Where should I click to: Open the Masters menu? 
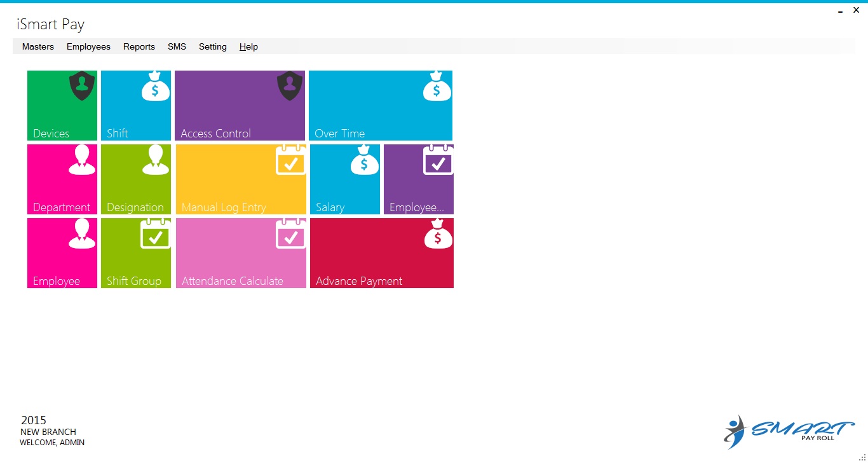click(38, 46)
